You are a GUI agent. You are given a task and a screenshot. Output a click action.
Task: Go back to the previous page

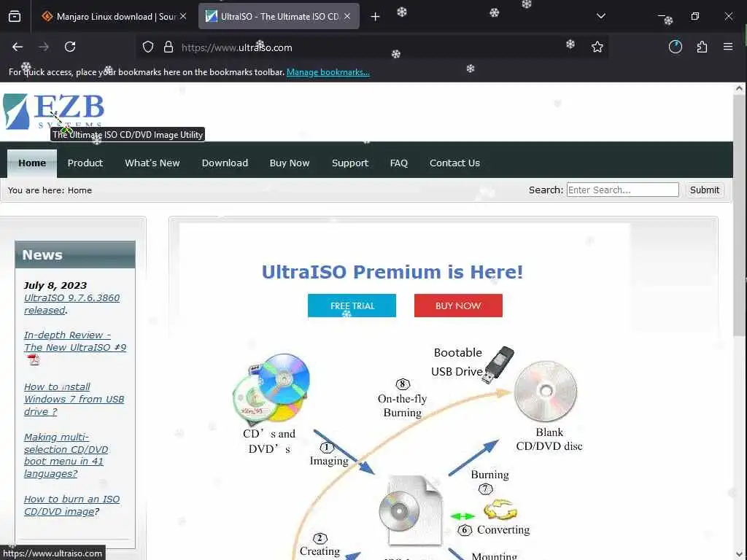pyautogui.click(x=18, y=47)
